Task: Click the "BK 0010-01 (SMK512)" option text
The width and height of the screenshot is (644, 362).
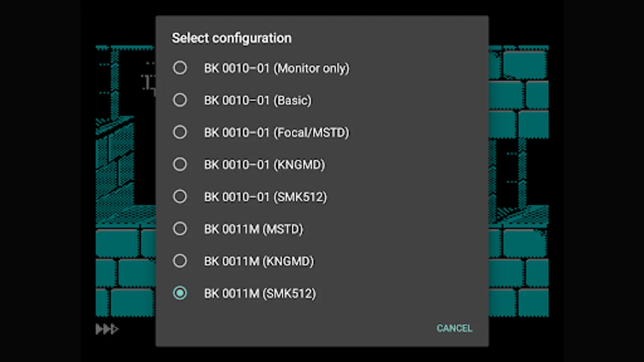Action: click(x=265, y=197)
